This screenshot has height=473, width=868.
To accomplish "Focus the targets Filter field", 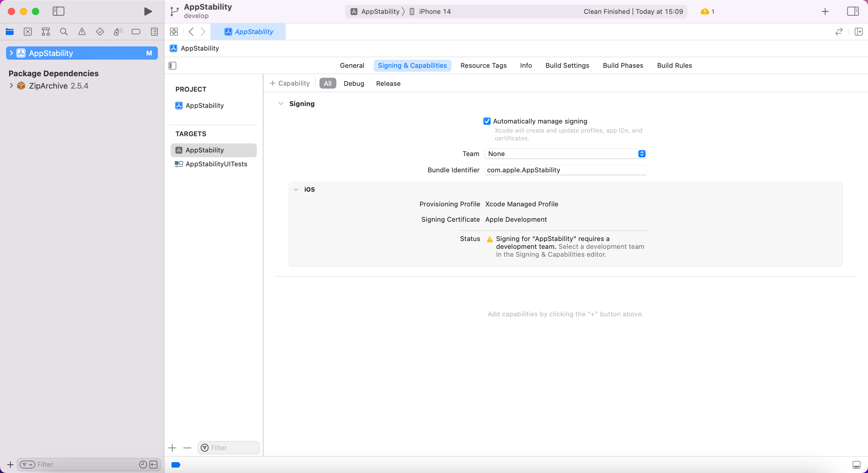I will [x=228, y=448].
